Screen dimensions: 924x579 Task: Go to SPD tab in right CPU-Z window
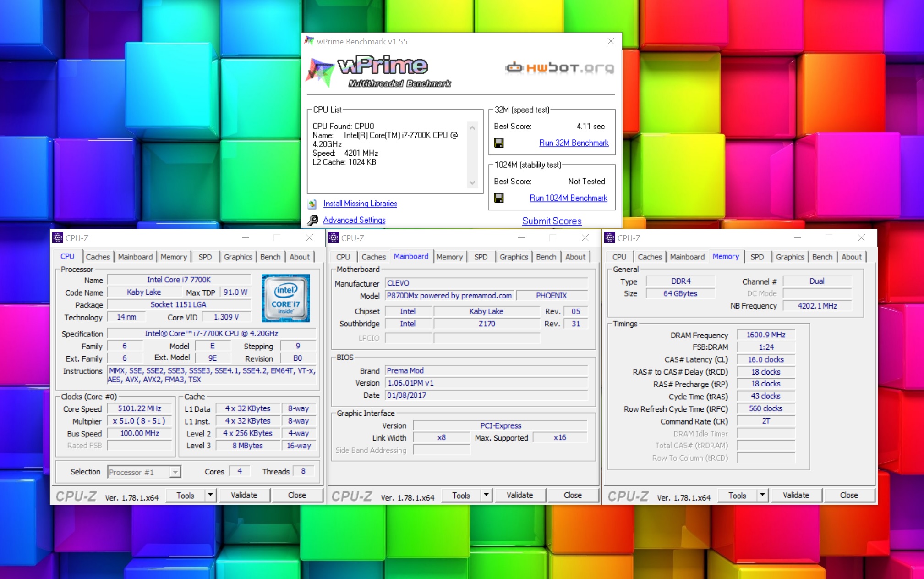point(757,257)
